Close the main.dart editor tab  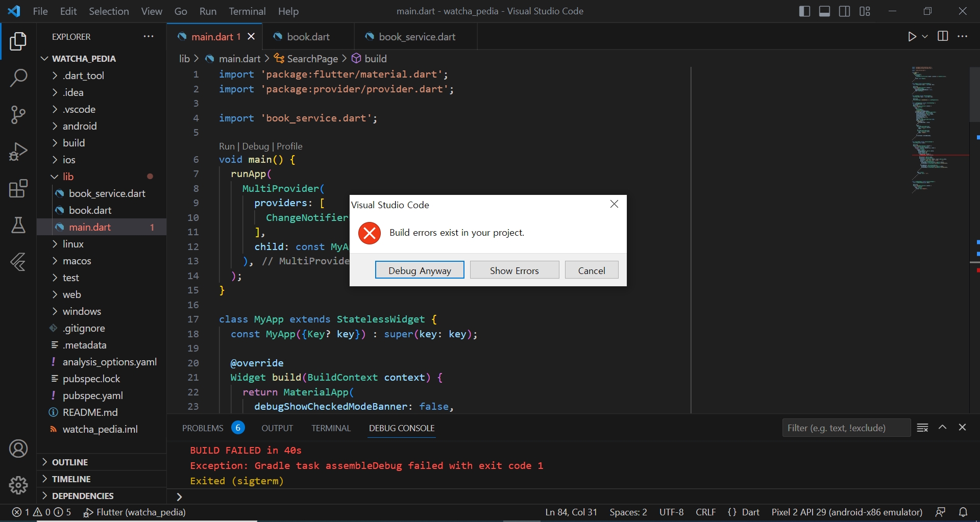(x=251, y=36)
